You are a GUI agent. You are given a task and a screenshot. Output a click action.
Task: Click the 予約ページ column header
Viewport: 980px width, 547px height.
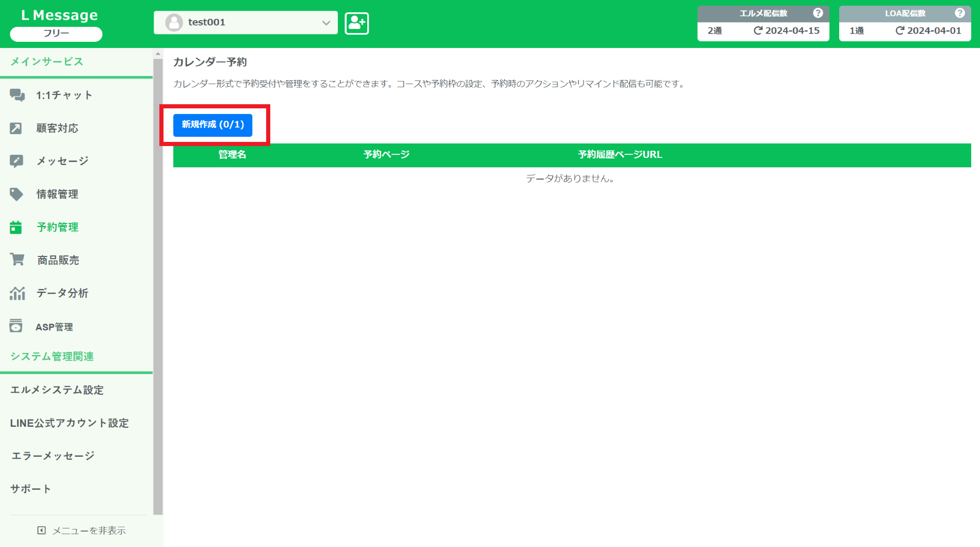(386, 155)
